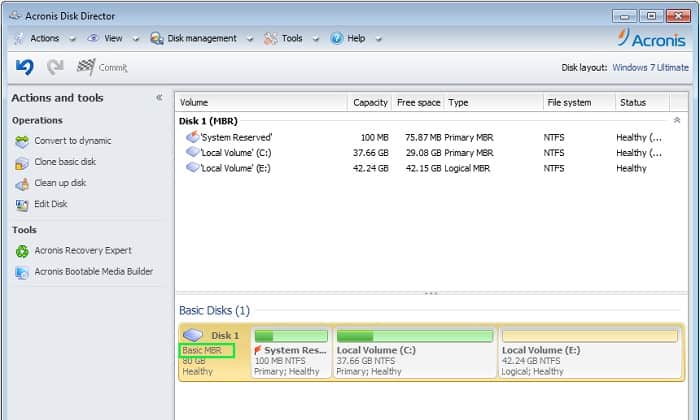Screen dimensions: 700x420
Task: Expand the dropdown arrow next to Help
Action: [x=378, y=39]
